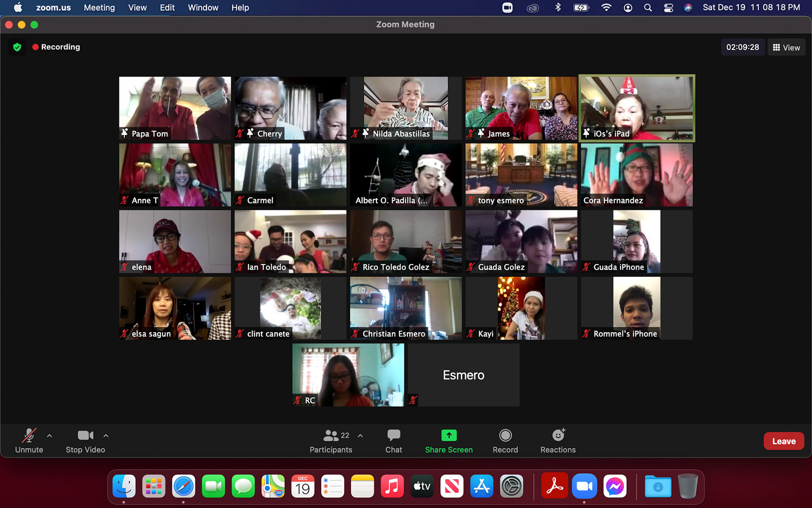The width and height of the screenshot is (812, 508).
Task: Click the green encryption shield icon
Action: tap(17, 47)
